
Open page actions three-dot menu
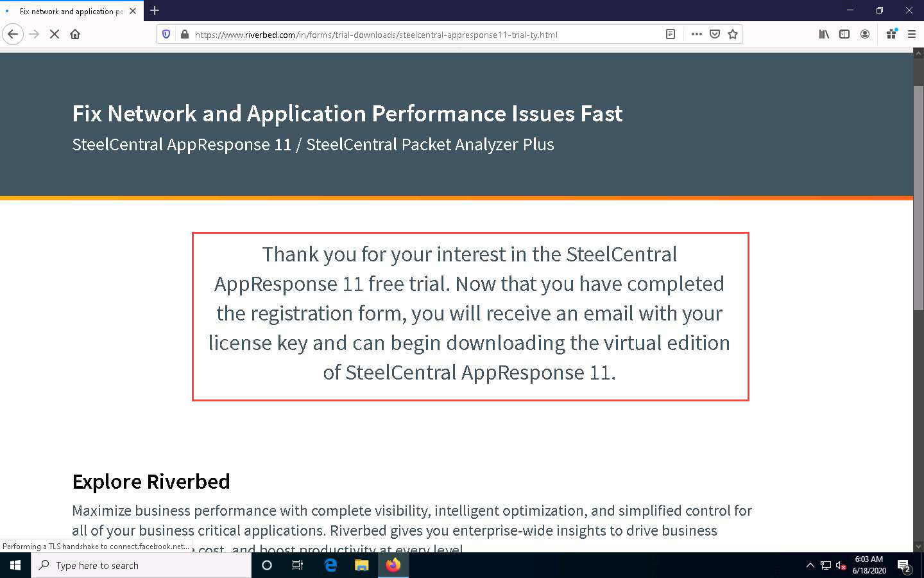697,35
